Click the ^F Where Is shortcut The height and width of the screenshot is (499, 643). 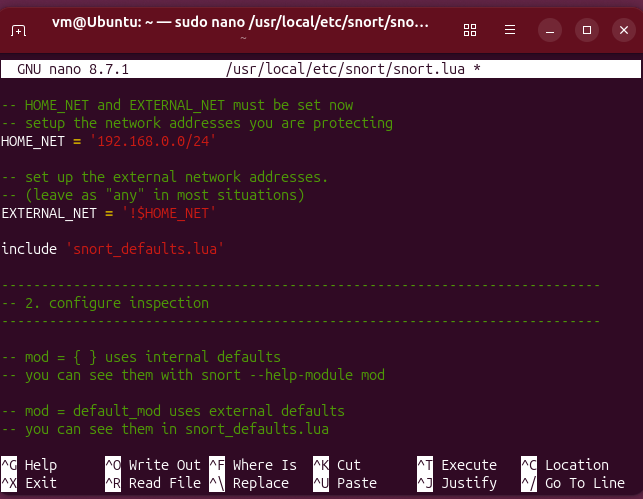[253, 465]
